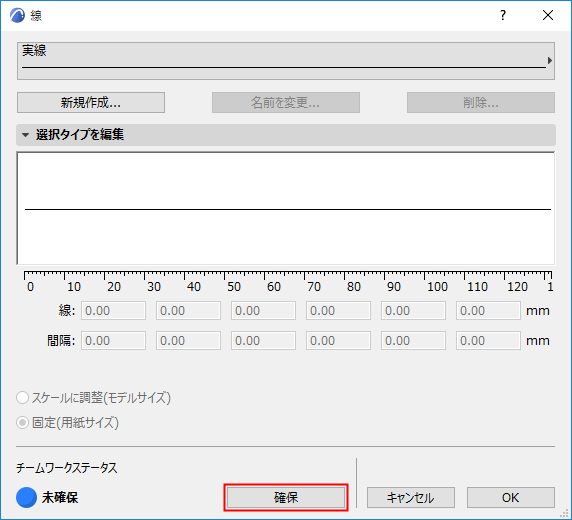Click the チームワークステータス label

pyautogui.click(x=67, y=468)
